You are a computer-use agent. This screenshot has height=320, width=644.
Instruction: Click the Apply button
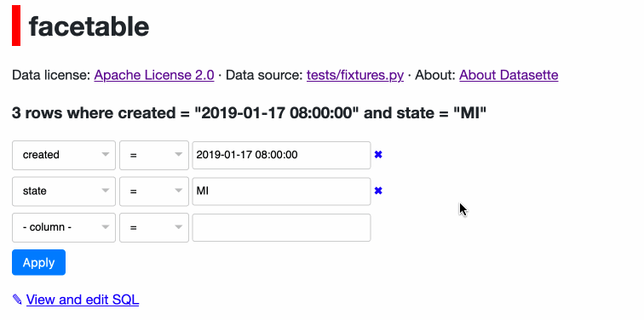click(38, 262)
